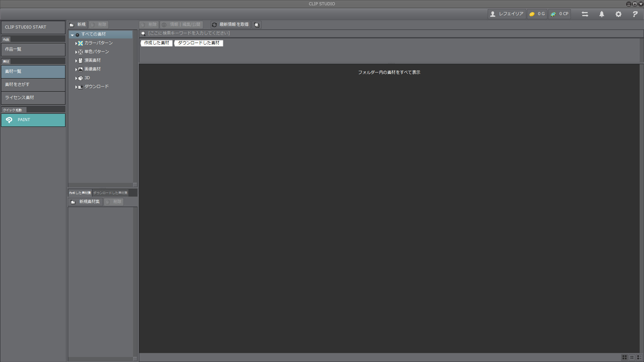The width and height of the screenshot is (644, 362).
Task: Open the notifications bell
Action: 602,14
